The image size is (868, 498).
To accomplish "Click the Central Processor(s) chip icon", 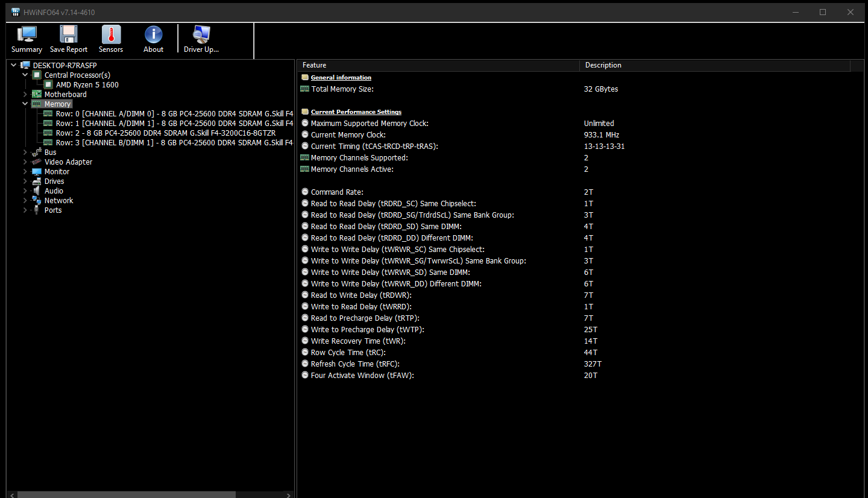I will click(37, 75).
